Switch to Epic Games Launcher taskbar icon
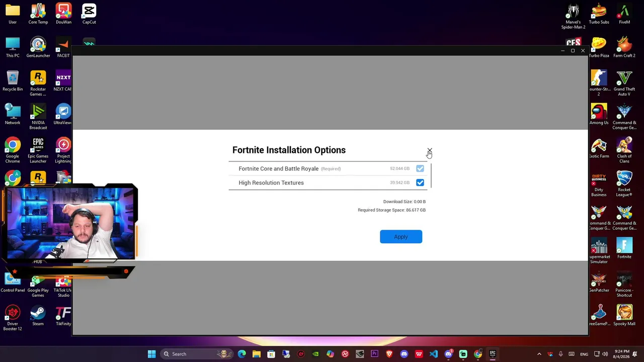The height and width of the screenshot is (362, 644). pyautogui.click(x=493, y=354)
